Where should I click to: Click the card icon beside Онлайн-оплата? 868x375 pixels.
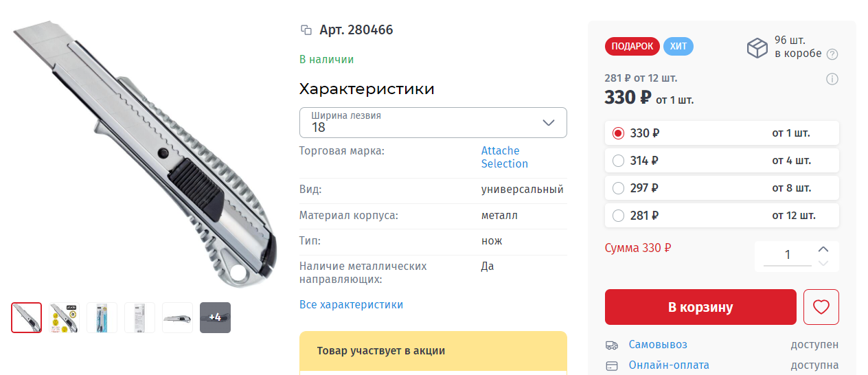(611, 365)
